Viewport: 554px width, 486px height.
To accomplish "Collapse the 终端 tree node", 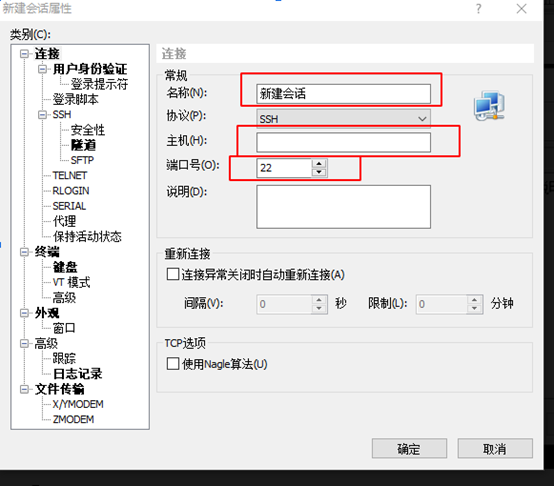I will pos(24,251).
